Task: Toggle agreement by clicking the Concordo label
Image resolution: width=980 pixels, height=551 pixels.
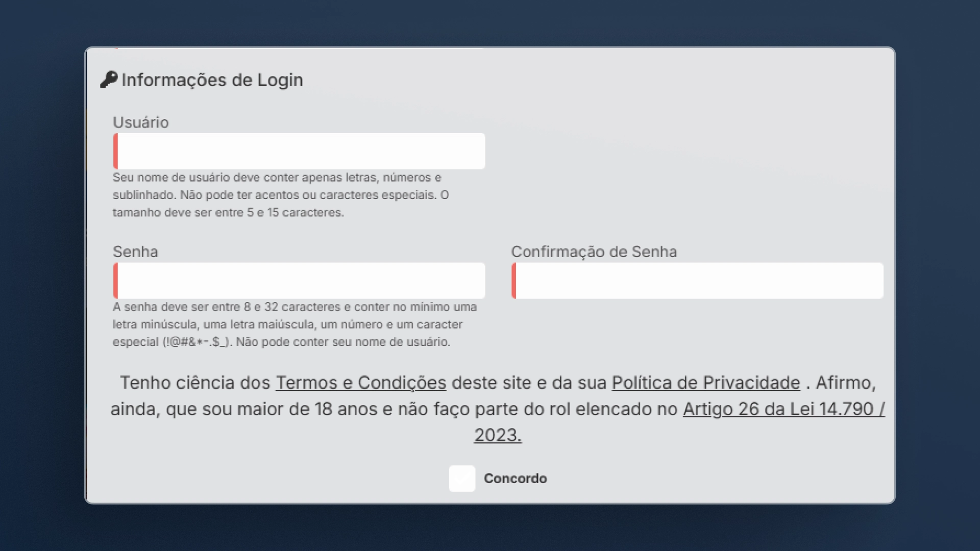Action: point(515,479)
